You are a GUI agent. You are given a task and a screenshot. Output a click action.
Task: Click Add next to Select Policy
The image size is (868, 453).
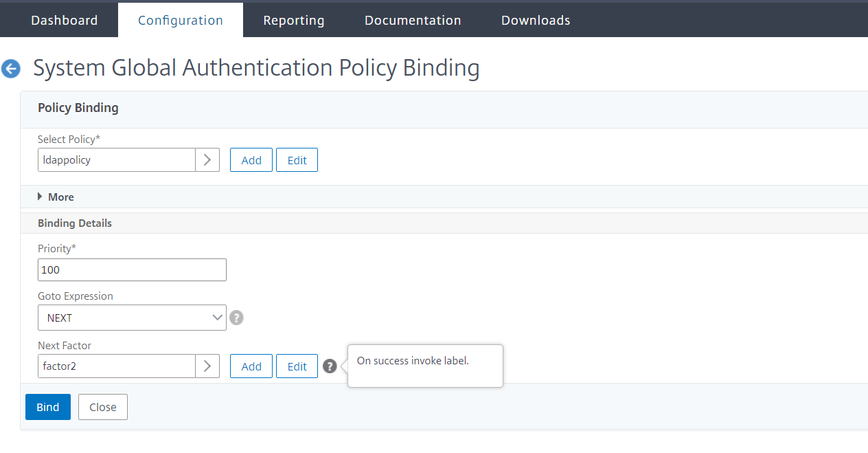tap(251, 160)
